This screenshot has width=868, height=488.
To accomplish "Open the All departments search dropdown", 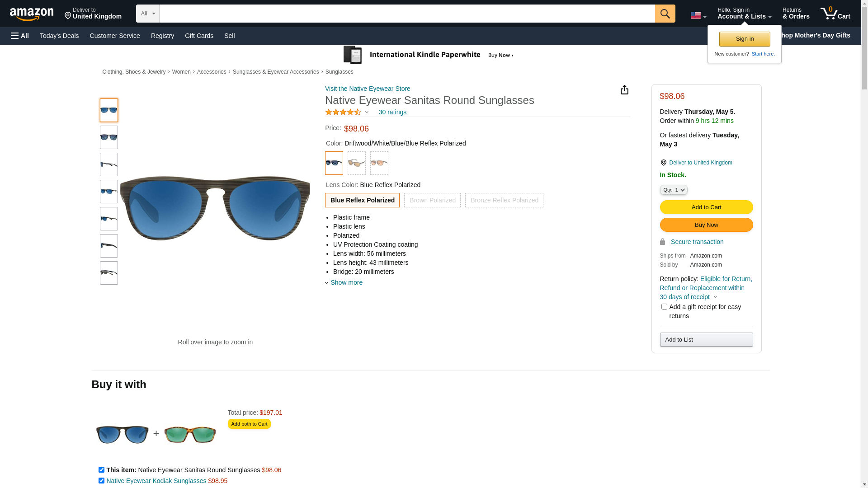I will (148, 14).
